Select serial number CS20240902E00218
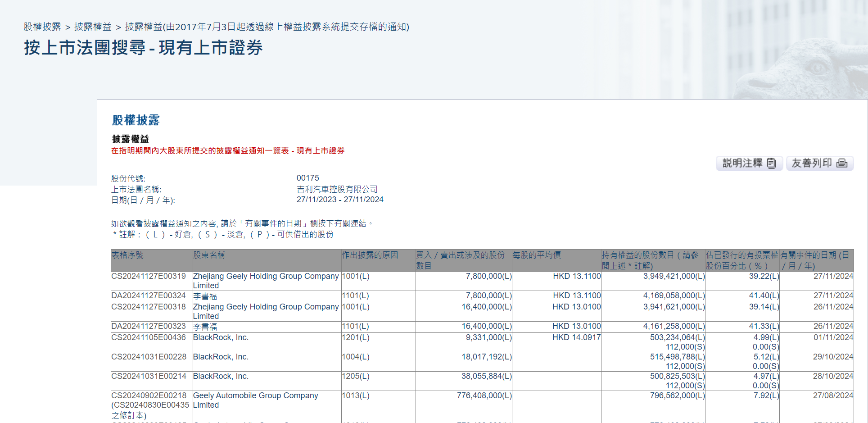This screenshot has width=868, height=423. point(149,396)
